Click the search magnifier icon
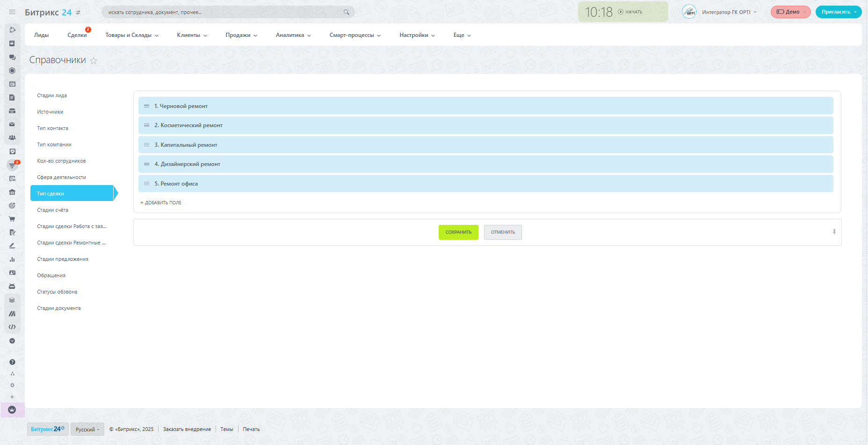This screenshot has width=868, height=445. [x=347, y=12]
